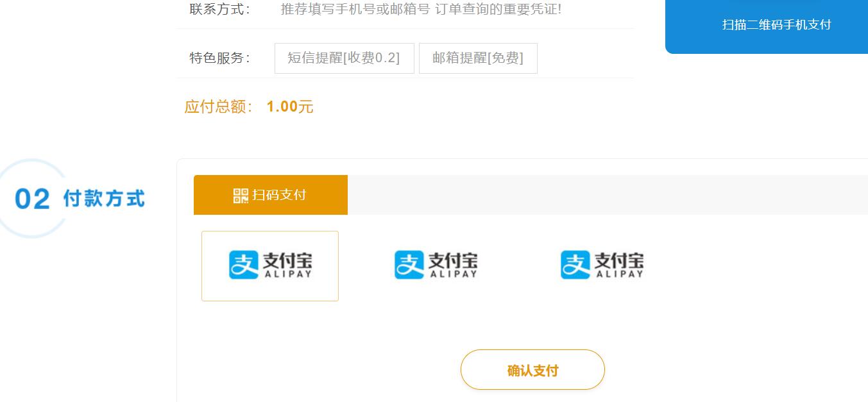Click the empty gray tab bar beside 扫码支付
This screenshot has height=402, width=868.
607,195
